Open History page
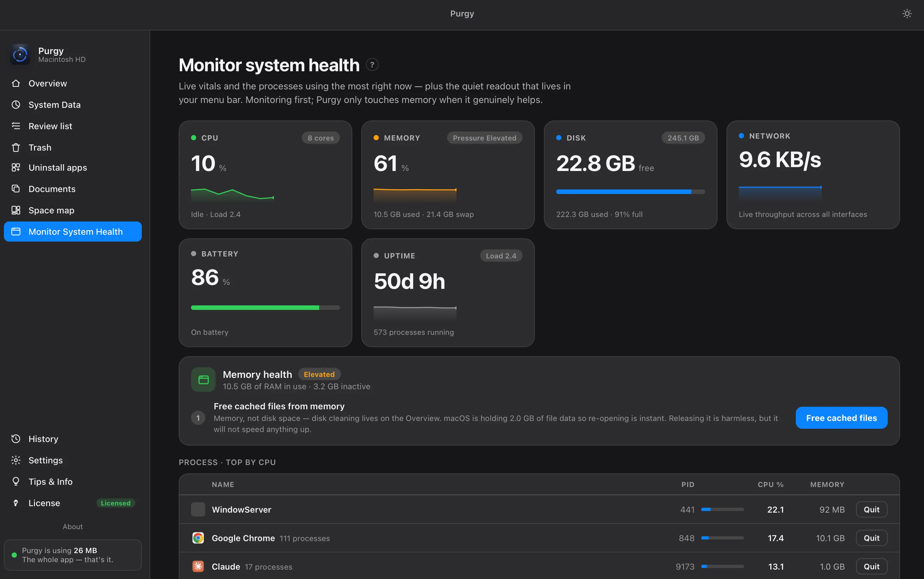Viewport: 924px width, 579px height. (x=73, y=439)
